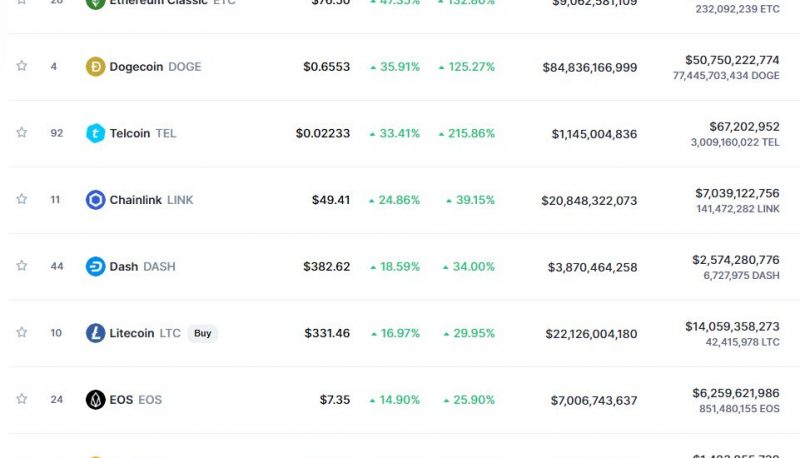Click Chainlink 39.15% weekly change

coord(476,200)
